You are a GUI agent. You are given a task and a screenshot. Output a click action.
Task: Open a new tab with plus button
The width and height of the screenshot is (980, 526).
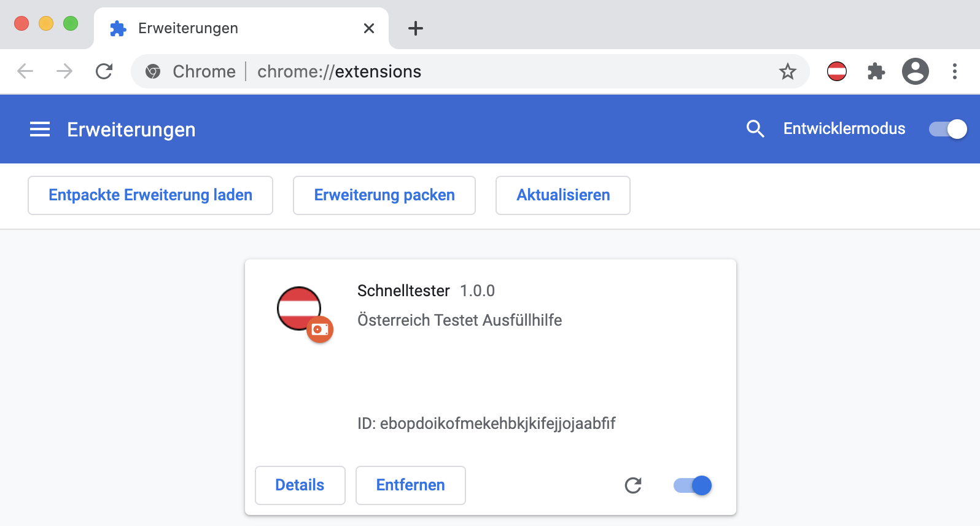416,28
